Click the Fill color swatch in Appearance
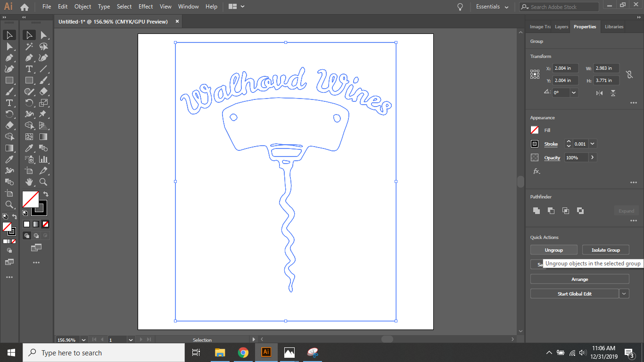 [x=535, y=130]
